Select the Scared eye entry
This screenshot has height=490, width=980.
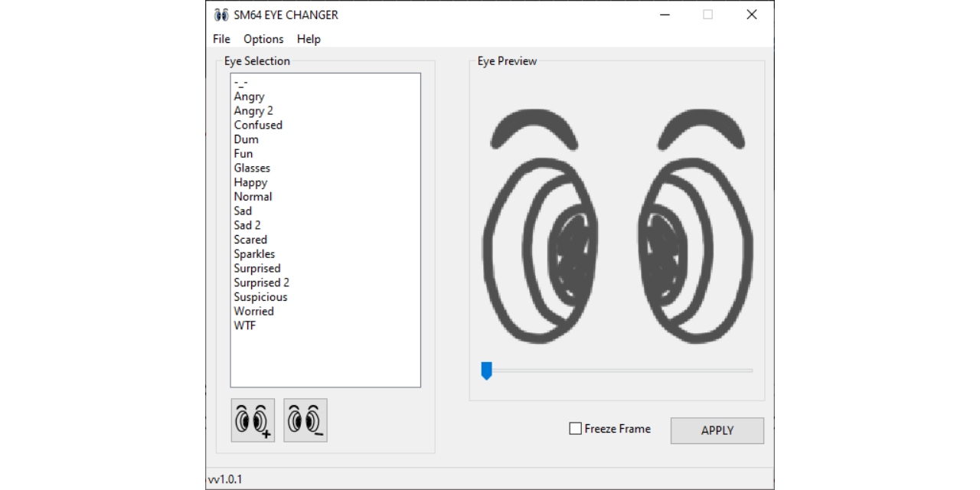coord(325,240)
